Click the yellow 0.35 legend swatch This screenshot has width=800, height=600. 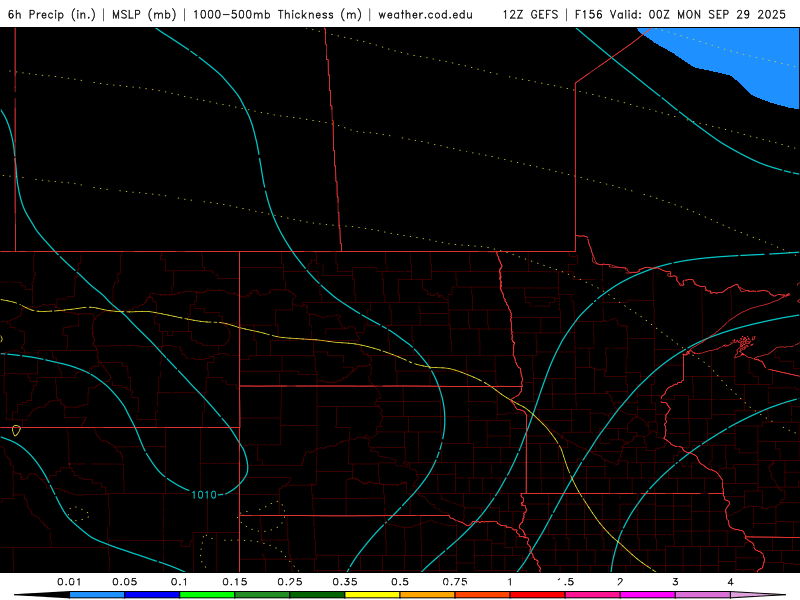pyautogui.click(x=372, y=595)
